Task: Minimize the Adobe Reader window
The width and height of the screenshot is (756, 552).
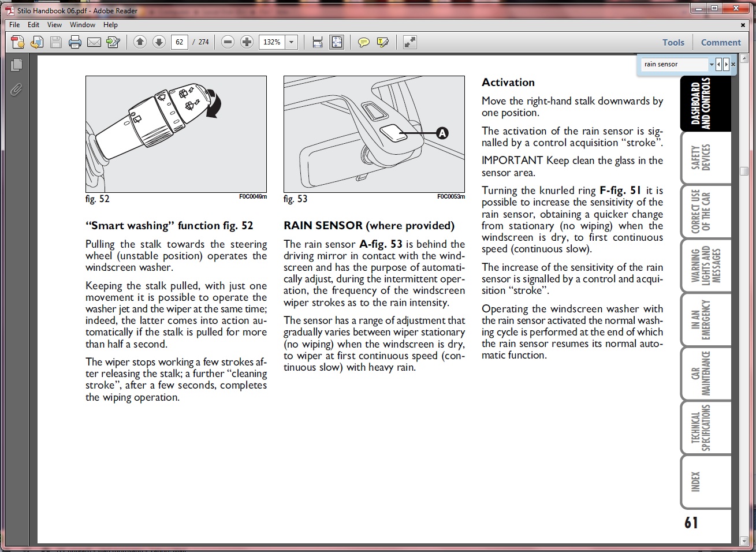Action: point(699,8)
